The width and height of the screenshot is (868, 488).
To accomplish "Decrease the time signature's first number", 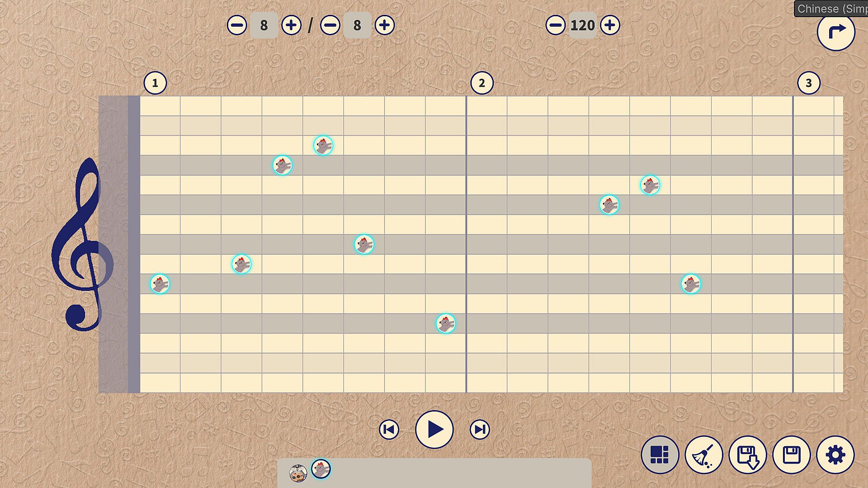I will 237,25.
